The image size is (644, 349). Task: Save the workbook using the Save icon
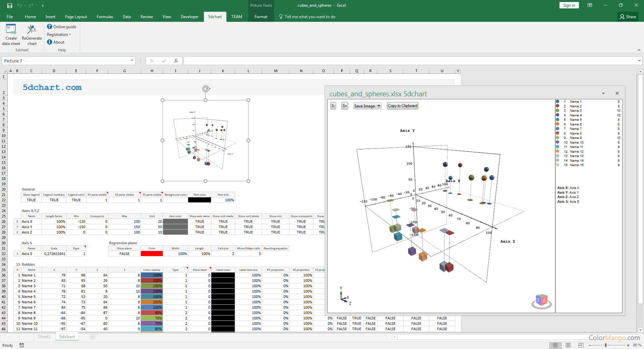[x=10, y=5]
